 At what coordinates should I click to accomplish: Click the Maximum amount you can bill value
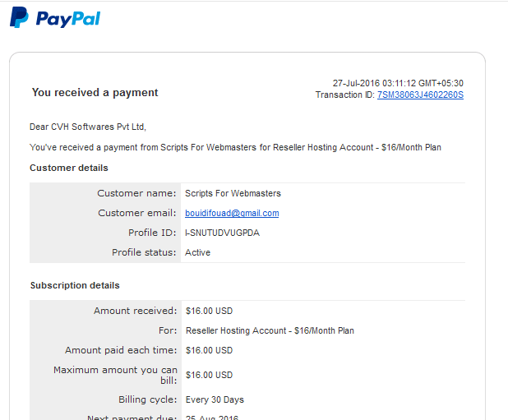(x=210, y=375)
